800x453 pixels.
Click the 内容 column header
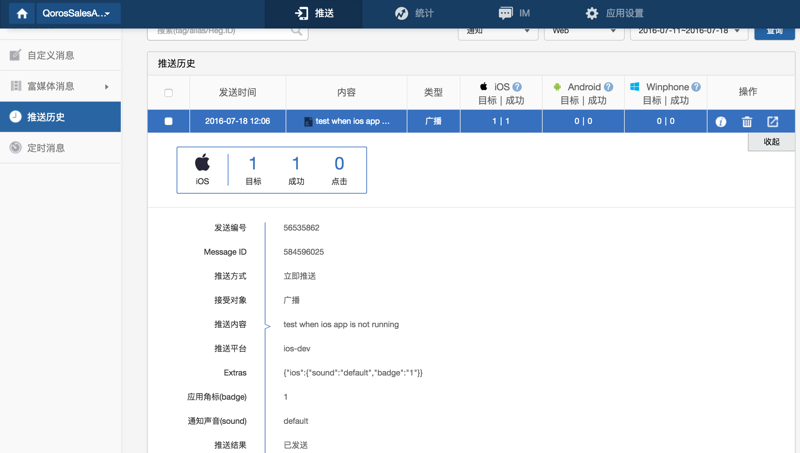pyautogui.click(x=346, y=93)
